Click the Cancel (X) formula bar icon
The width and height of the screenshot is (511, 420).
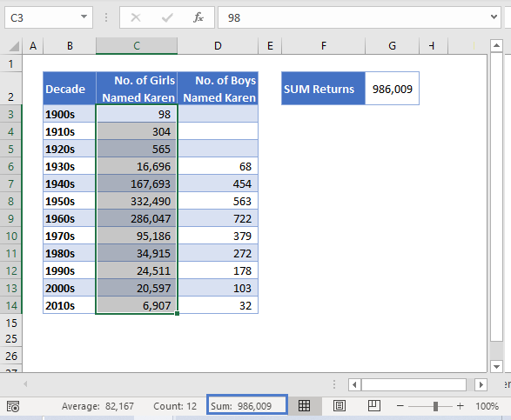tap(136, 17)
